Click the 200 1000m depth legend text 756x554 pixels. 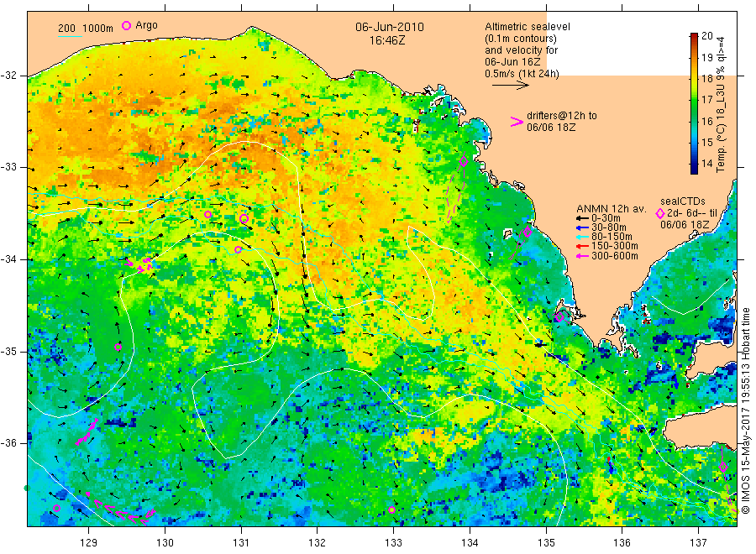pos(86,28)
